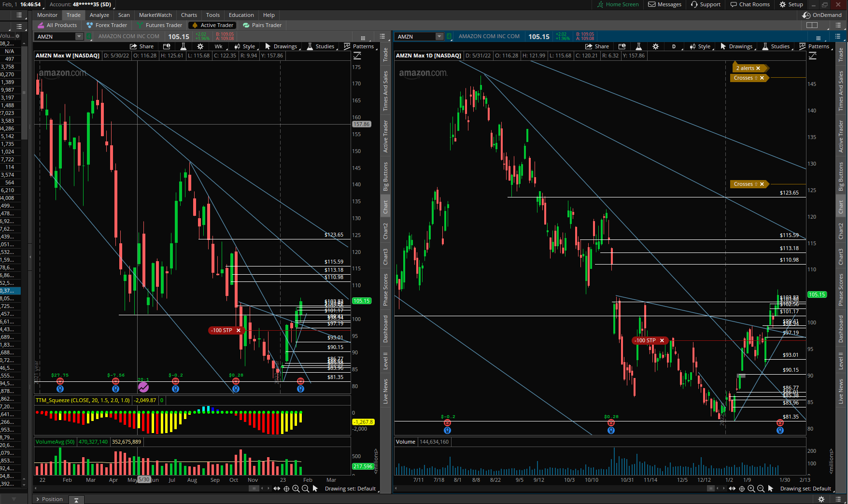Image resolution: width=848 pixels, height=504 pixels.
Task: Open Chat Rooms in the top bar
Action: pyautogui.click(x=750, y=4)
